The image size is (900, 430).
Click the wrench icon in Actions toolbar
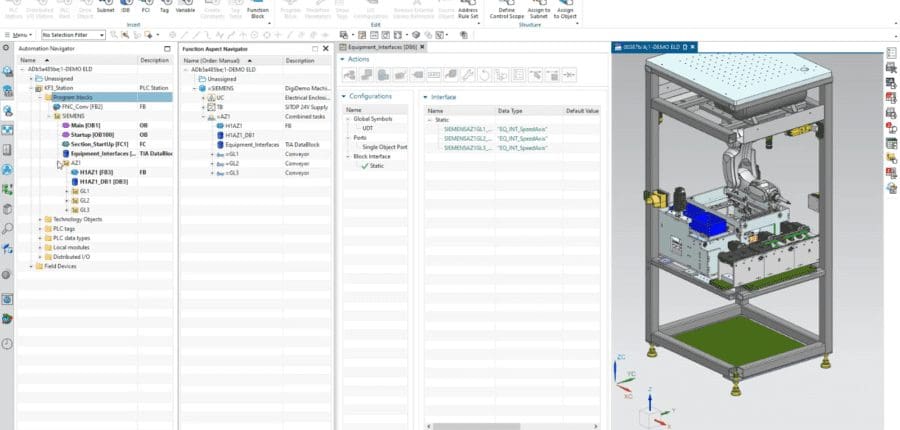(468, 75)
